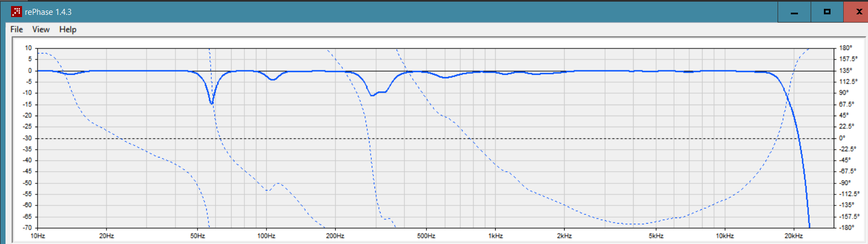Screen dimensions: 868x244
Task: Click the 180° label on phase axis
Action: tap(845, 48)
